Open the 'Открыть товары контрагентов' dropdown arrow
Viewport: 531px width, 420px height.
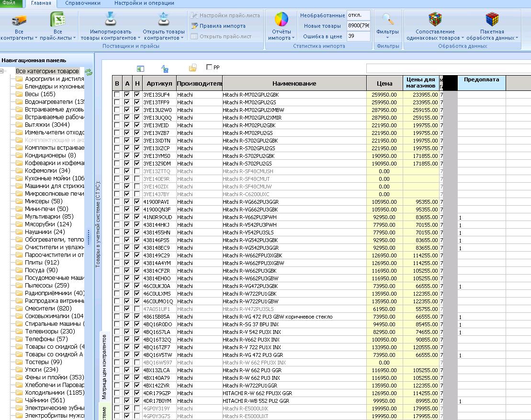tap(182, 38)
